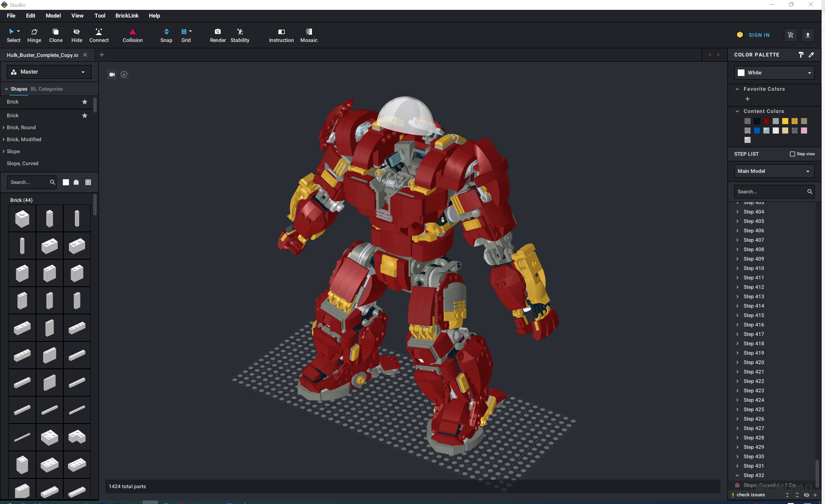Click the camera view icon in viewport
The image size is (825, 504).
pos(112,74)
